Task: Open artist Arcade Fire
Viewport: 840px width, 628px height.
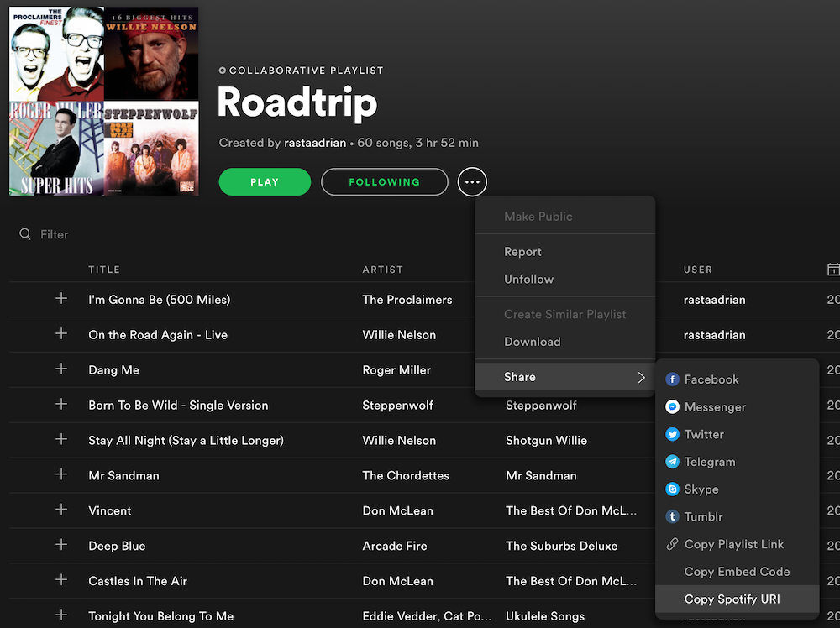Action: tap(395, 546)
